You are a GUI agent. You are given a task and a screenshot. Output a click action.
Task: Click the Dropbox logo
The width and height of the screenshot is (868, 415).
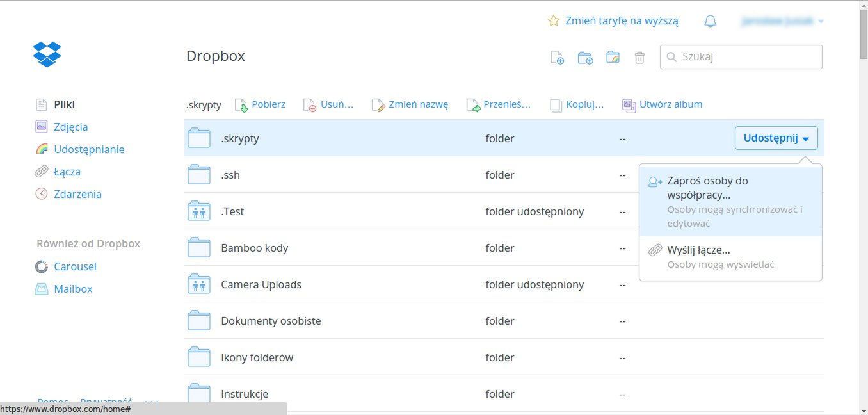pos(47,54)
